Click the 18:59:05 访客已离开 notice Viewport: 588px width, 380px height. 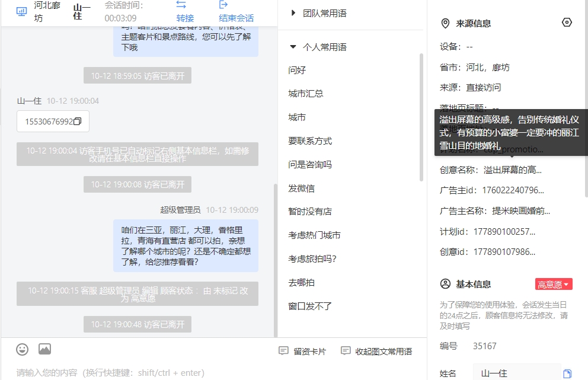pyautogui.click(x=138, y=75)
